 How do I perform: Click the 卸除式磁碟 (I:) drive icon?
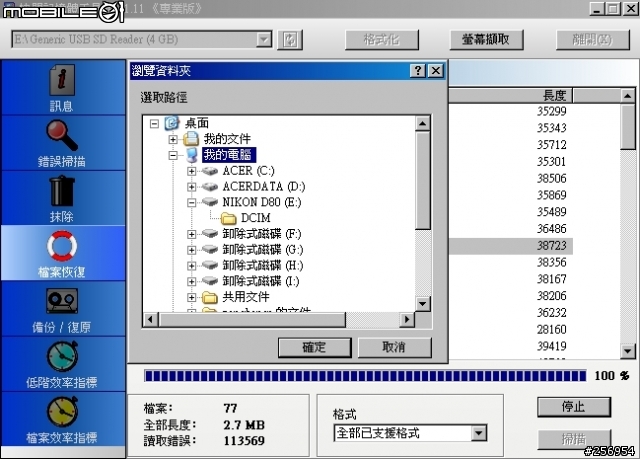pos(210,281)
